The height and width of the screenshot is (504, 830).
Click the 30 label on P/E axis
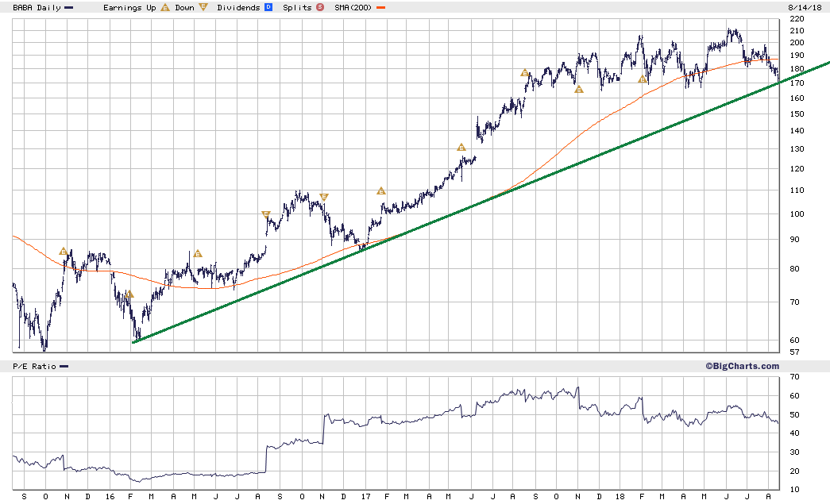(794, 452)
